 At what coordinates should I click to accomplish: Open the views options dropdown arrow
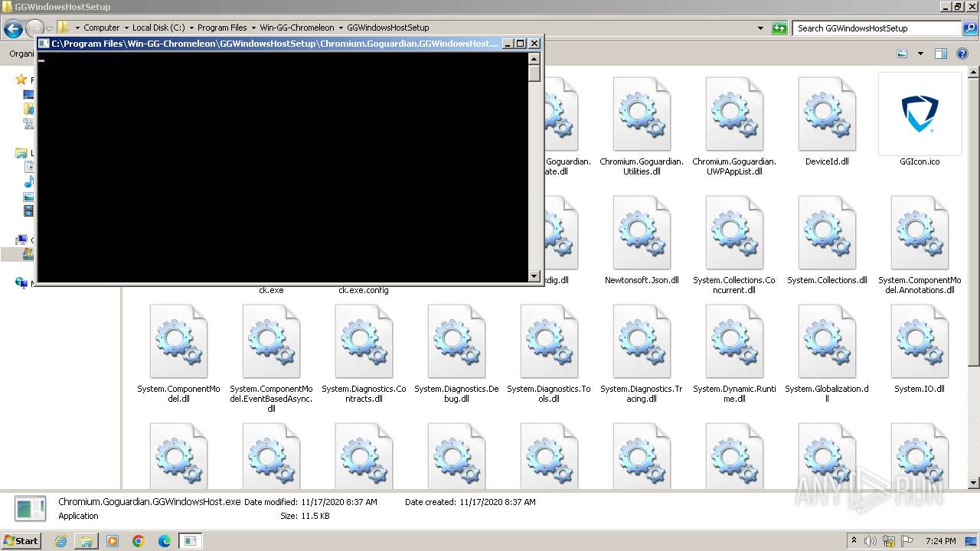pyautogui.click(x=920, y=54)
